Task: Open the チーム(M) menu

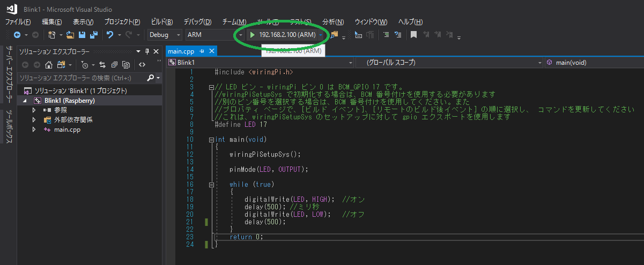Action: tap(234, 22)
